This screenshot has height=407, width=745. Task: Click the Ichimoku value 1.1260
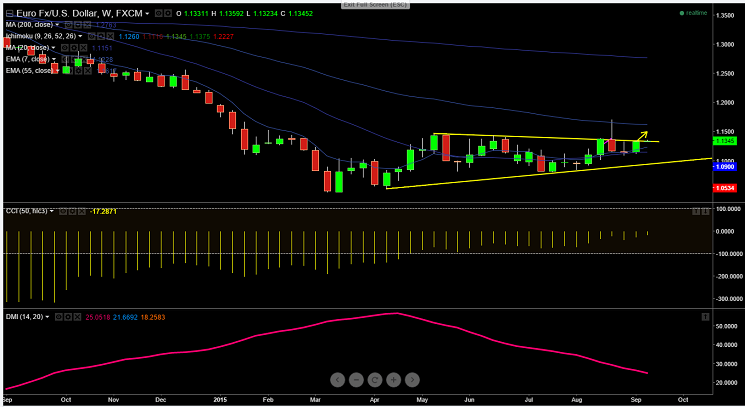click(129, 37)
